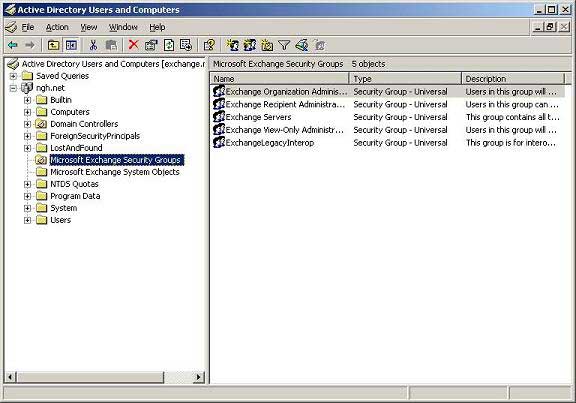The height and width of the screenshot is (403, 576).
Task: Sort list by Type column header
Action: (405, 79)
